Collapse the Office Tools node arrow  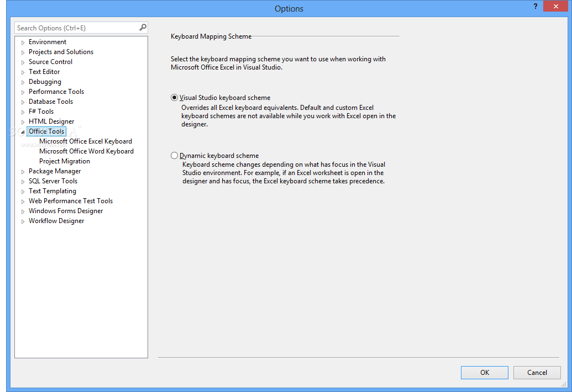coord(23,132)
